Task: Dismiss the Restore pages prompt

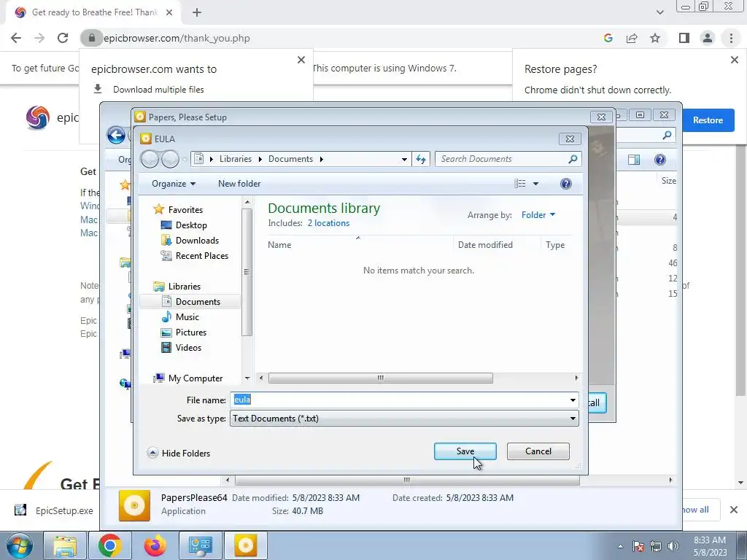Action: (734, 60)
